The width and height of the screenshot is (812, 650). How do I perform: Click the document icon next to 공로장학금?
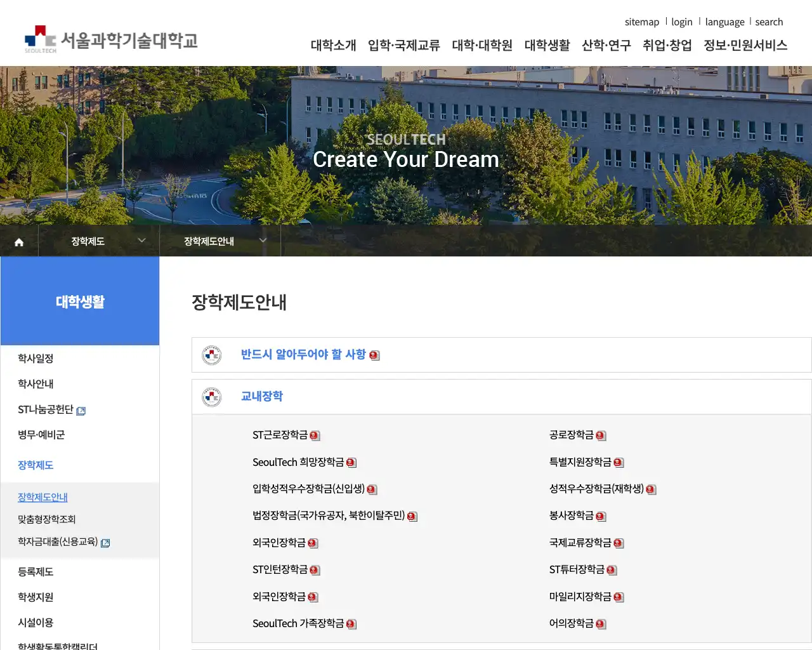(x=601, y=435)
